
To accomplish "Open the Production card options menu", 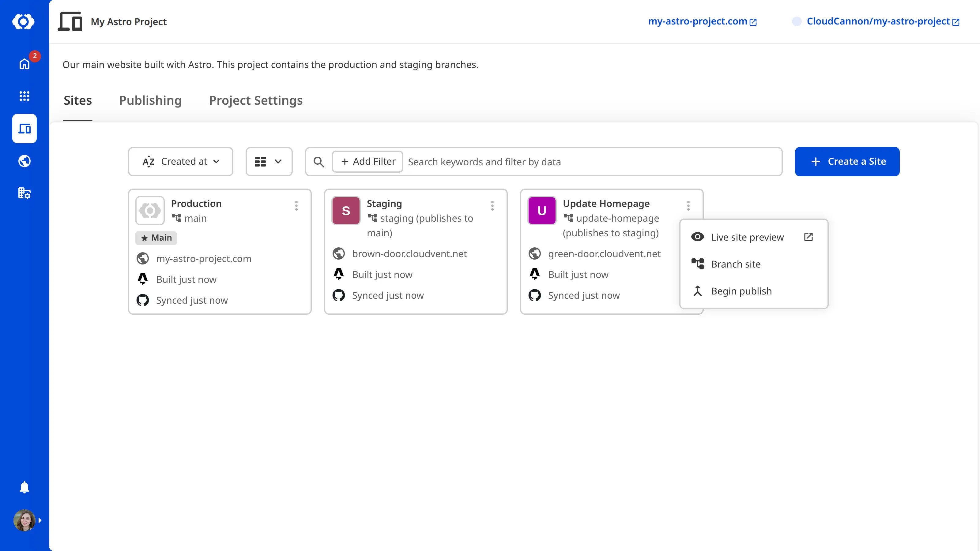I will tap(296, 206).
